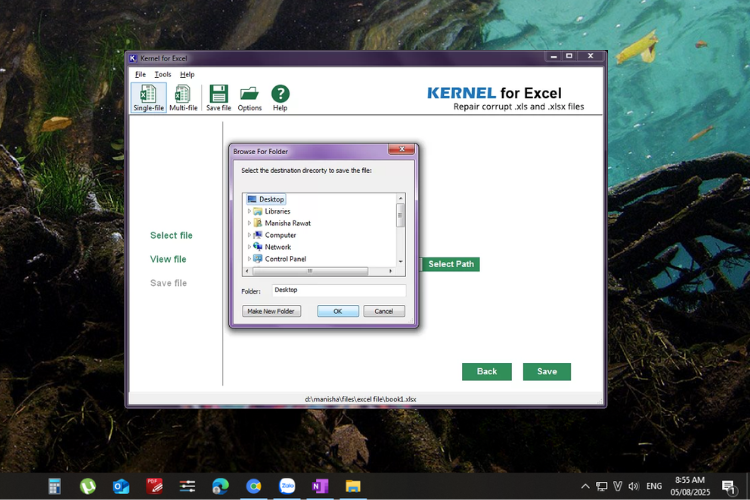This screenshot has width=750, height=500.
Task: Click the Save file step label
Action: click(x=168, y=283)
